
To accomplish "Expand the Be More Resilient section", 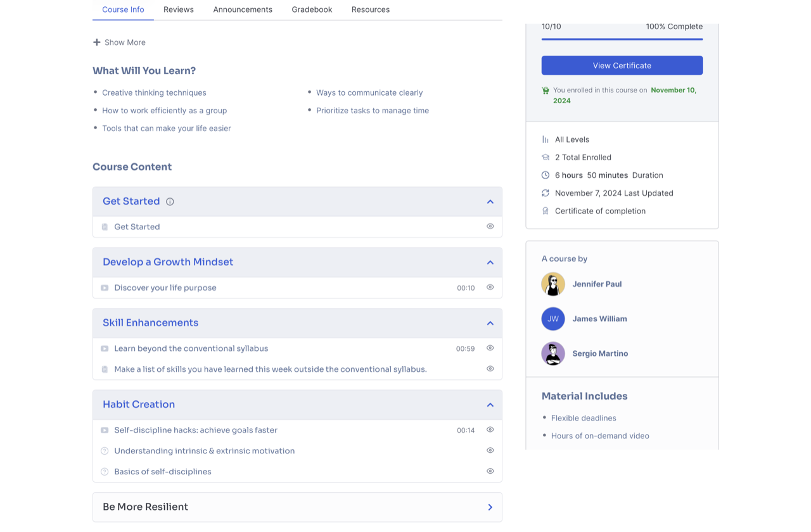I will 490,507.
